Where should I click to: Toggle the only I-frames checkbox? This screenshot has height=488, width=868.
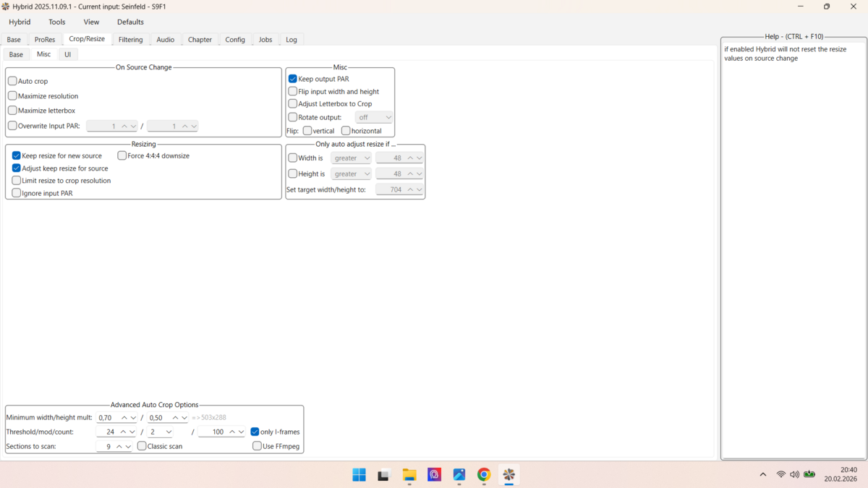255,432
